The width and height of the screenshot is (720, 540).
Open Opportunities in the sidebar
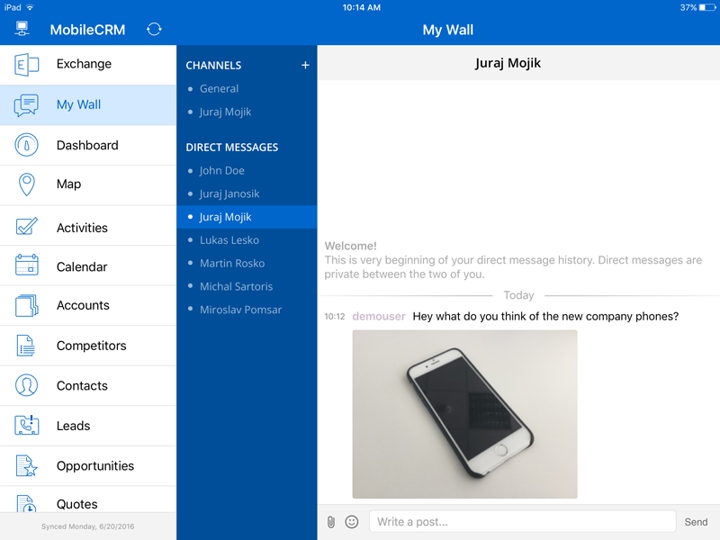95,466
